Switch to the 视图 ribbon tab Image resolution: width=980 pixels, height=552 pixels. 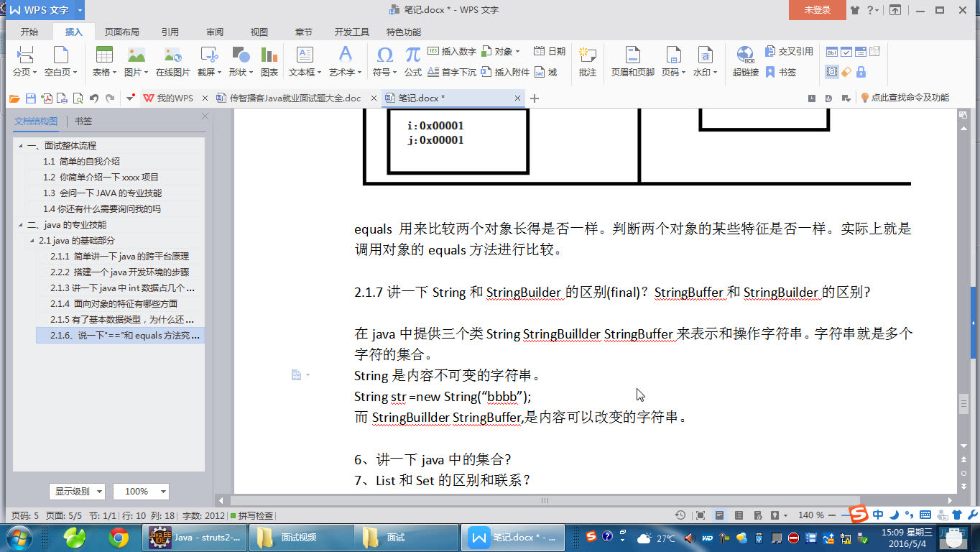pyautogui.click(x=259, y=32)
